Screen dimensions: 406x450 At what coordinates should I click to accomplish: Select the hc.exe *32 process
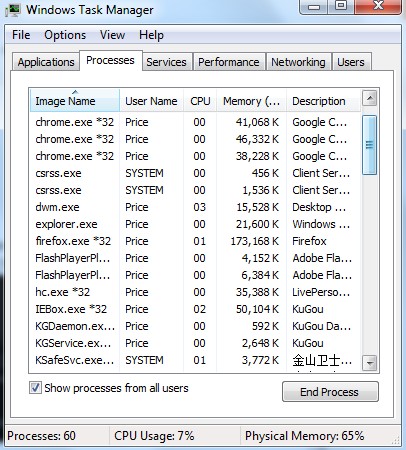tap(195, 292)
